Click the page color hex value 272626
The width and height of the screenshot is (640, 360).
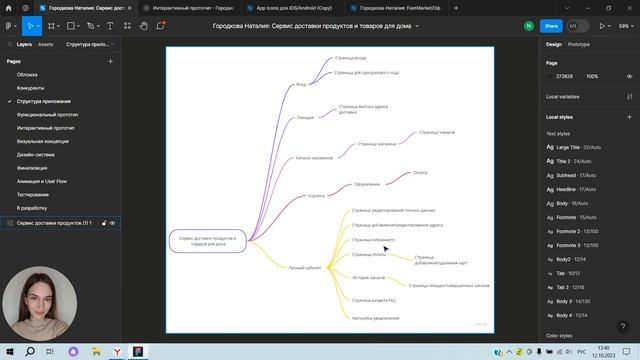coord(564,76)
